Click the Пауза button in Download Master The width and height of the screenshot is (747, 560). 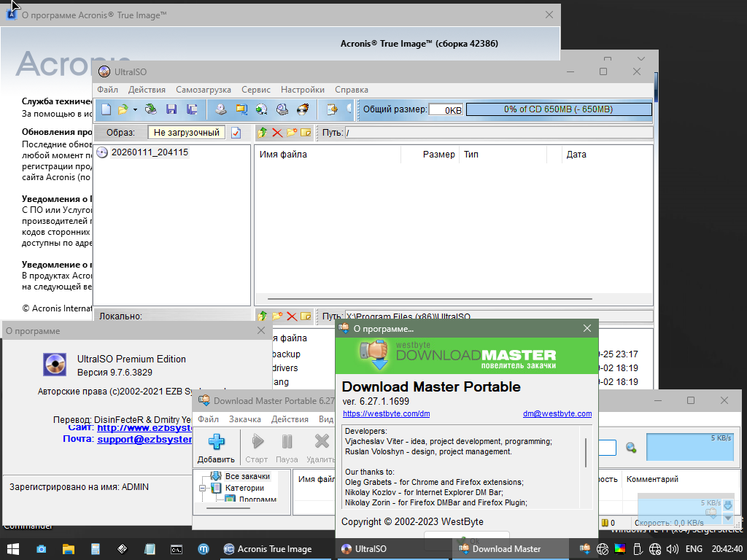(287, 448)
